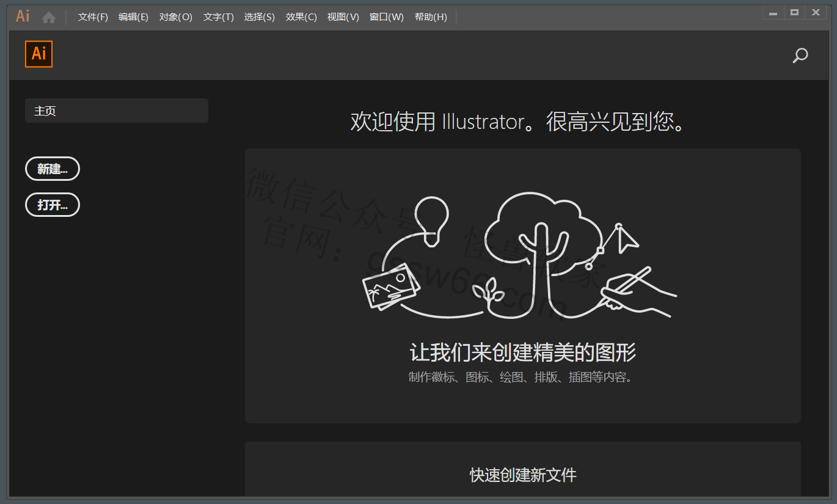The width and height of the screenshot is (837, 504).
Task: Open the 窗口(W) menu
Action: [387, 17]
